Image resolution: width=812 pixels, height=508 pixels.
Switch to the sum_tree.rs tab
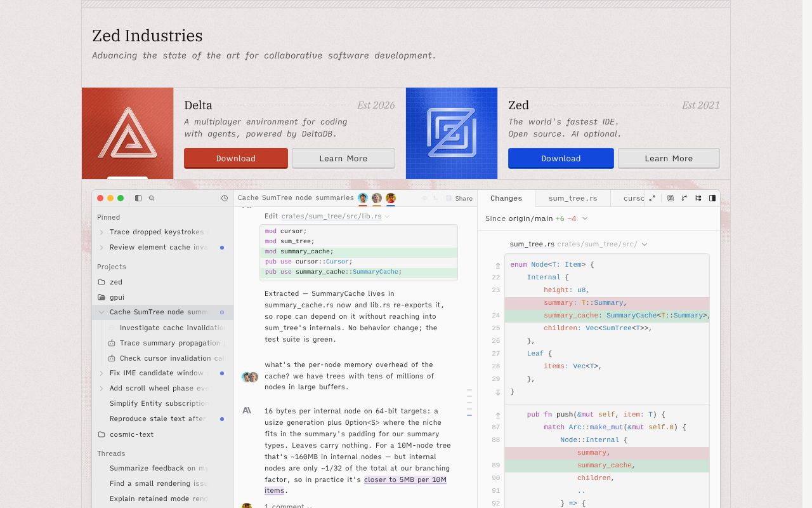click(573, 198)
